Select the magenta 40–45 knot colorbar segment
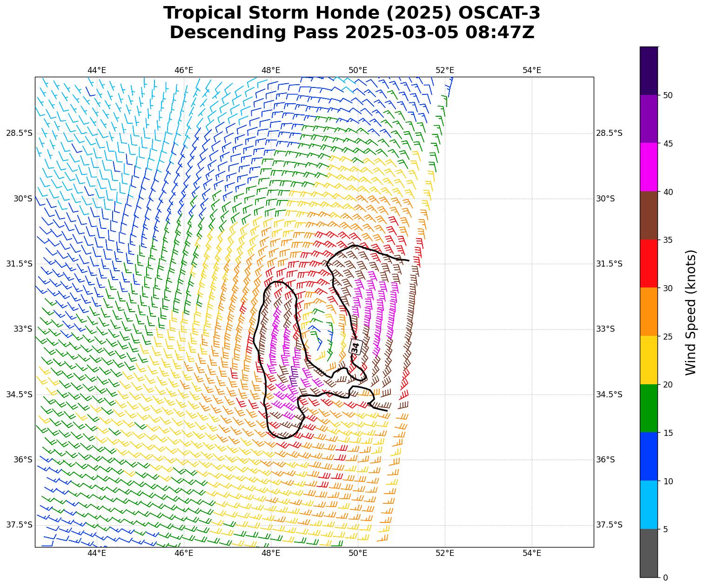The image size is (704, 588). pyautogui.click(x=649, y=167)
